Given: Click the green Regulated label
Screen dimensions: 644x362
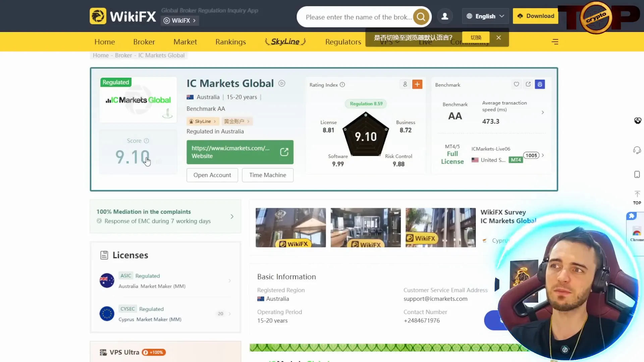Looking at the screenshot, I should tap(116, 82).
